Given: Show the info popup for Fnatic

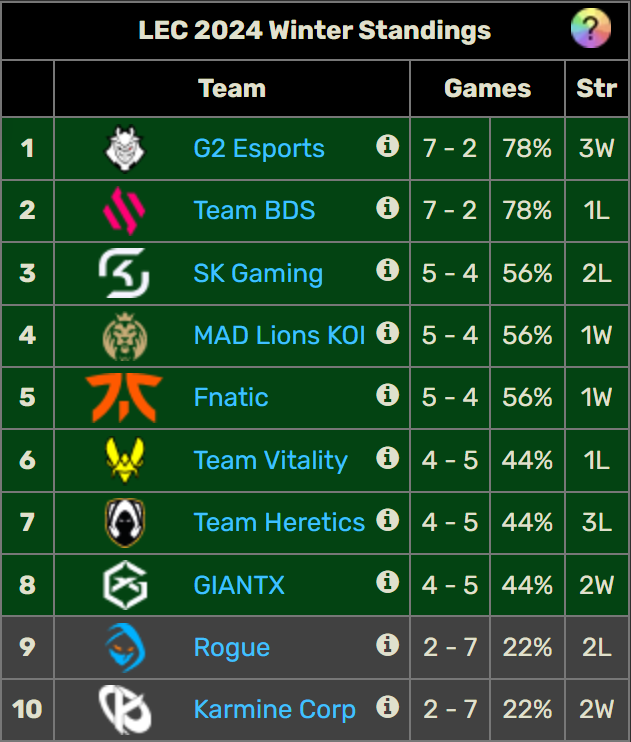Looking at the screenshot, I should coord(387,395).
